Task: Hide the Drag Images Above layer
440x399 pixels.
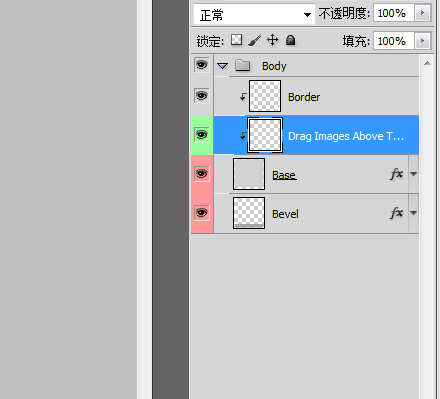Action: tap(202, 135)
